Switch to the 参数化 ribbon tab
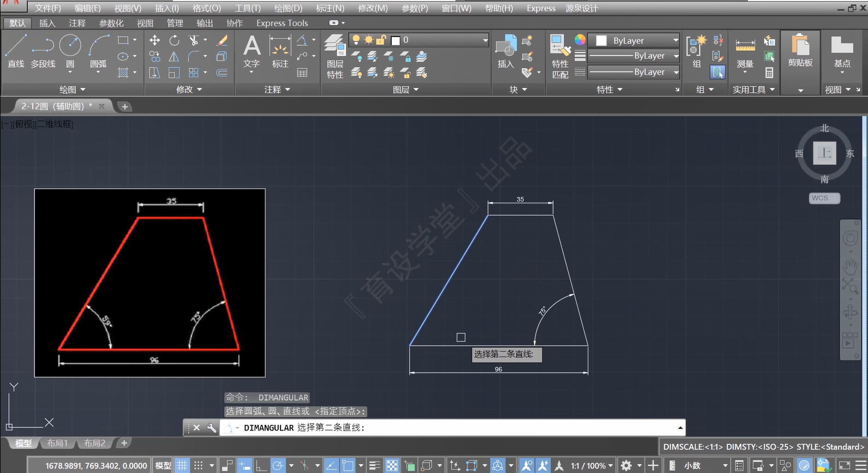This screenshot has width=868, height=473. 111,23
